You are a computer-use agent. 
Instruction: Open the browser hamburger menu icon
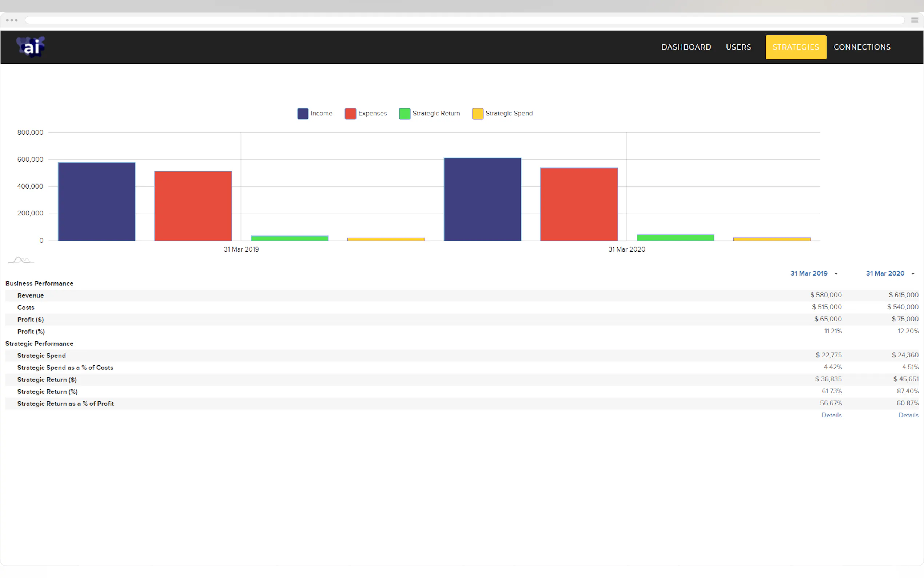[915, 20]
